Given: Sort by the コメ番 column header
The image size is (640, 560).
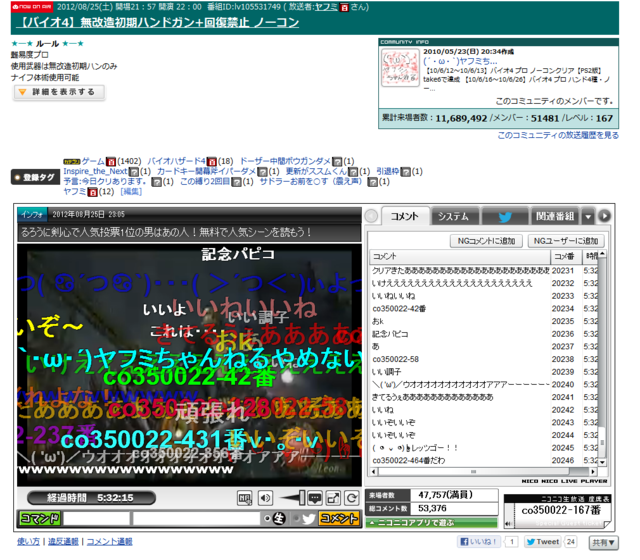Looking at the screenshot, I should click(x=567, y=256).
